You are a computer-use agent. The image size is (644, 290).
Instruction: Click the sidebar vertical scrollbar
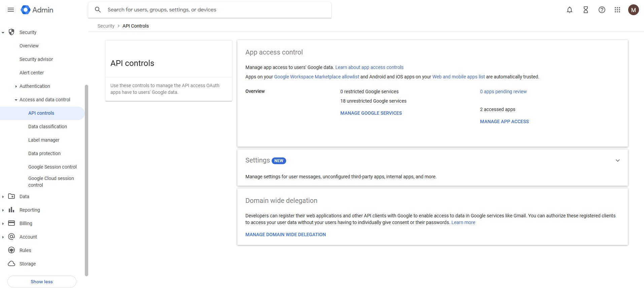(x=87, y=180)
